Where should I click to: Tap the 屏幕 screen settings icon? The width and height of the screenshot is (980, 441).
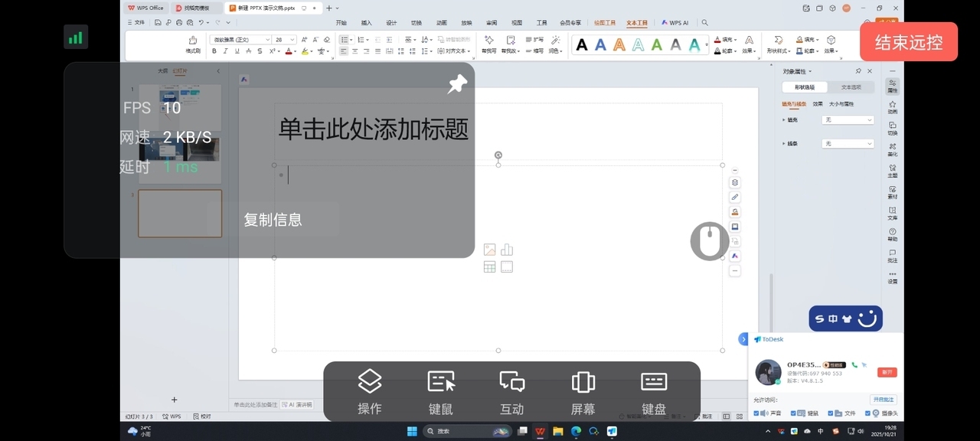583,391
